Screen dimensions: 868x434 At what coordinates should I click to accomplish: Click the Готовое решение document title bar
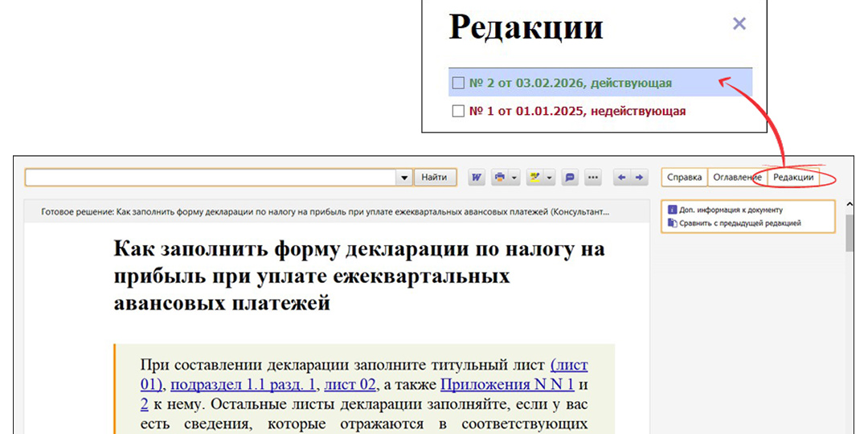point(337,211)
